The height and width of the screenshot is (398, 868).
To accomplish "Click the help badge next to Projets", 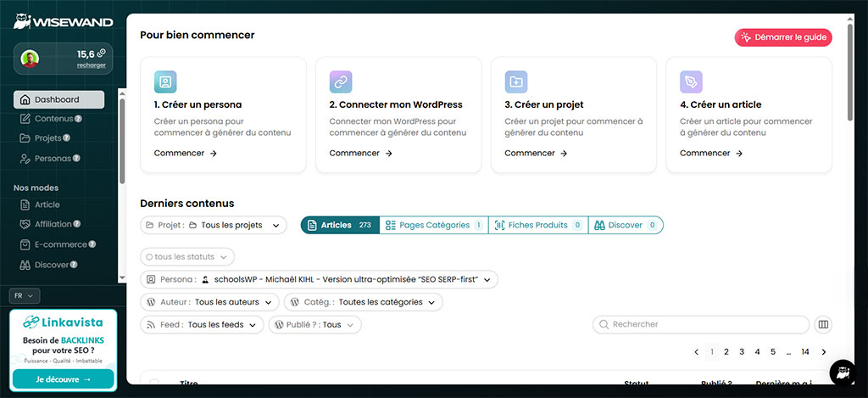I will click(x=66, y=138).
